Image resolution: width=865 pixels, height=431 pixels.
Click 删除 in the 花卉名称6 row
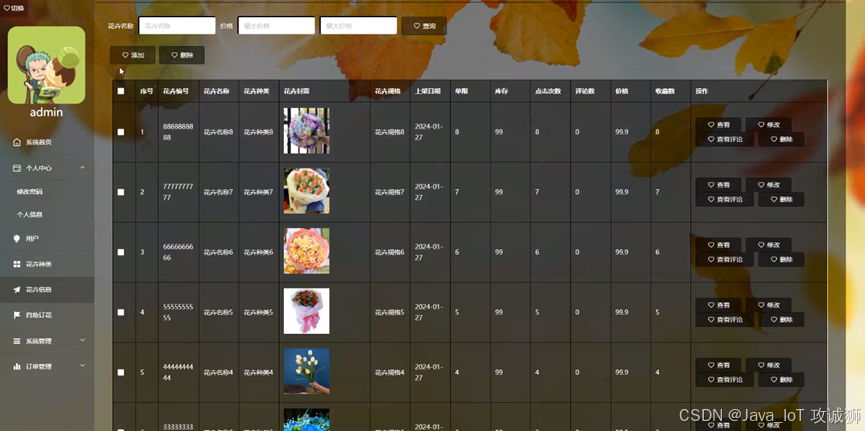pyautogui.click(x=781, y=259)
